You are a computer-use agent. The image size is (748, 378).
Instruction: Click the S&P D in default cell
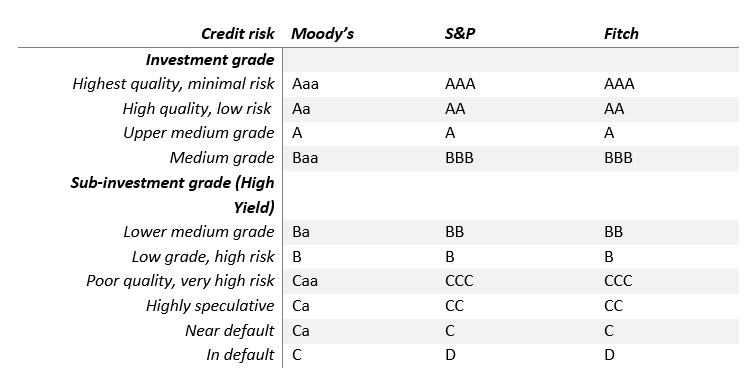(x=450, y=355)
